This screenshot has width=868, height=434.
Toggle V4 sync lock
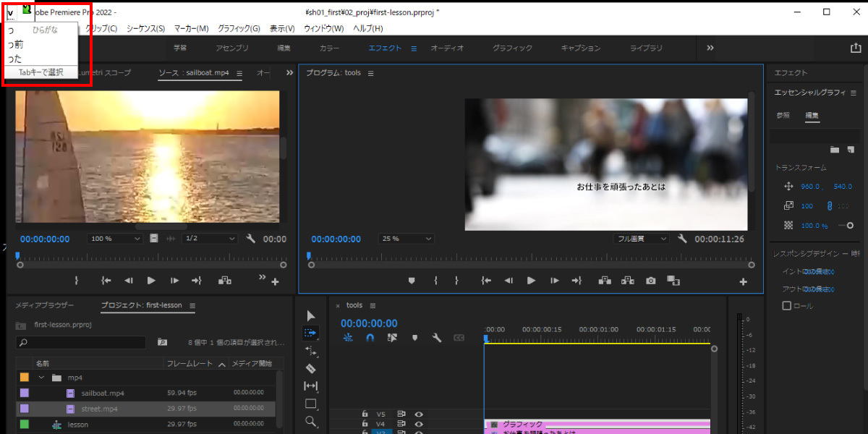click(x=401, y=425)
